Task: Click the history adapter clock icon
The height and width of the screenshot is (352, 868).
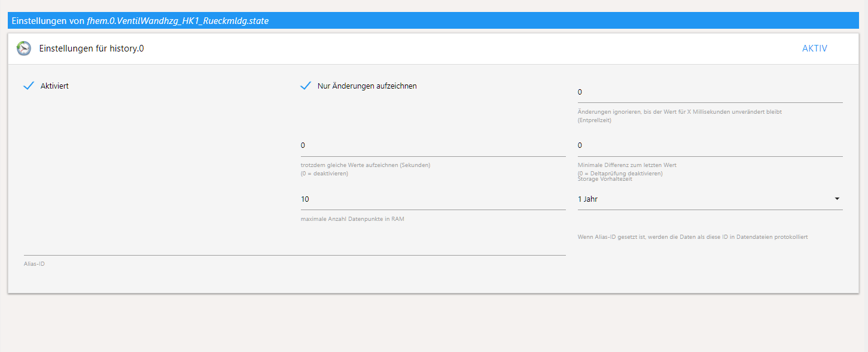Action: point(24,48)
